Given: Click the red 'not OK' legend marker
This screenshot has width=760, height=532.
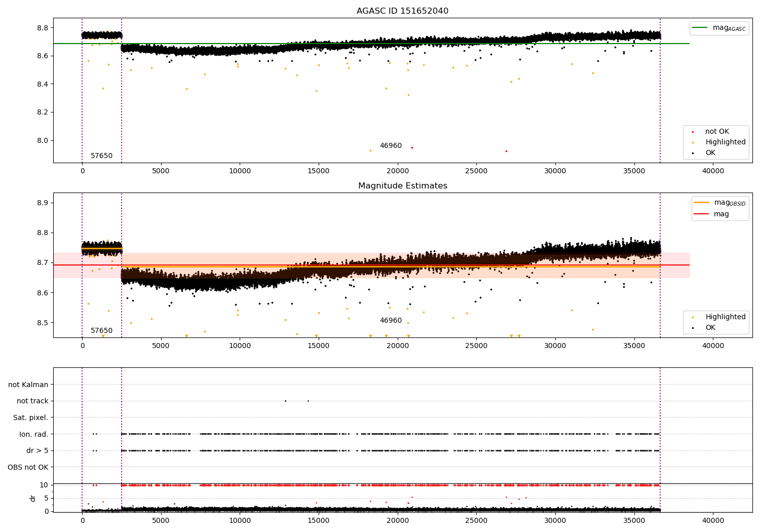Looking at the screenshot, I should point(693,132).
